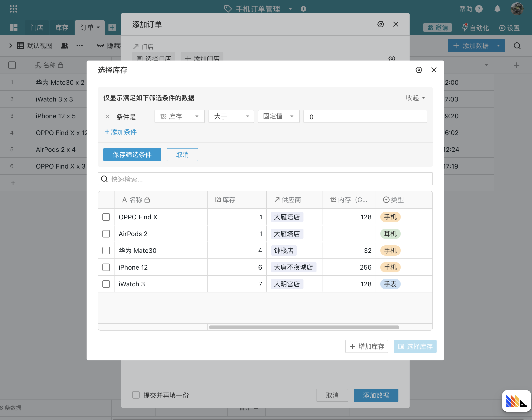The image size is (532, 420).
Task: Click the info icon beside 手机订单管理
Action: 303,9
